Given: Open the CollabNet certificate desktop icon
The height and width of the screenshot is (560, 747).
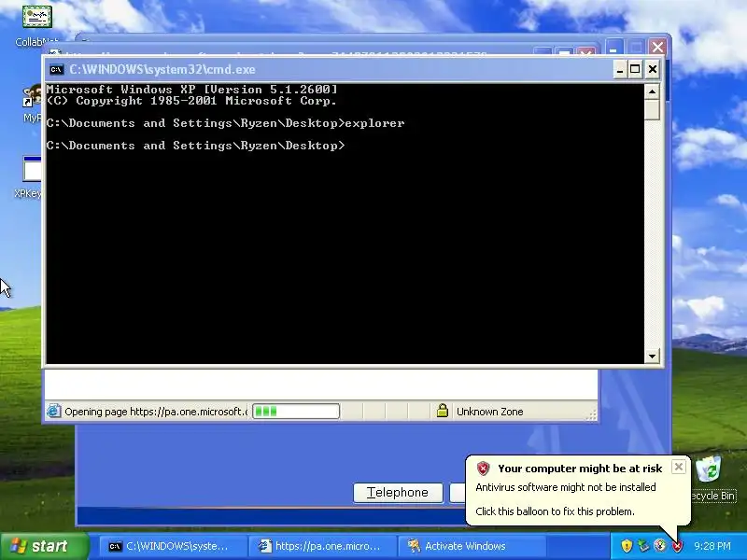Looking at the screenshot, I should (x=37, y=16).
